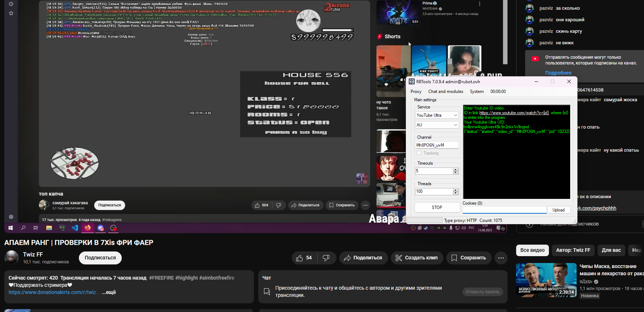This screenshot has width=644, height=312.
Task: Open the three-dot more actions menu
Action: (x=501, y=258)
